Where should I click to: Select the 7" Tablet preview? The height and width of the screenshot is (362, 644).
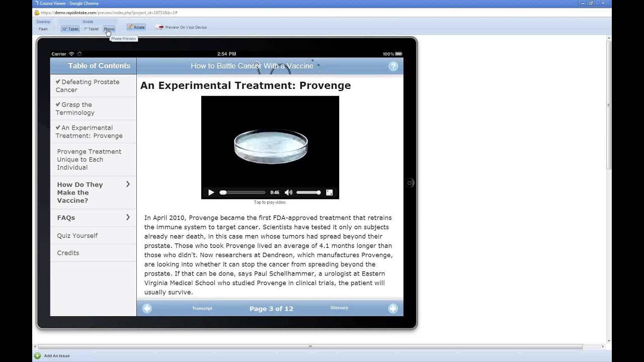tap(91, 29)
